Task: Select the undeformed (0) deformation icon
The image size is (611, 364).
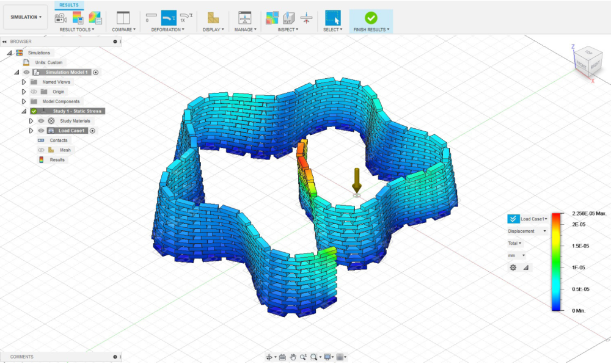Action: point(151,17)
